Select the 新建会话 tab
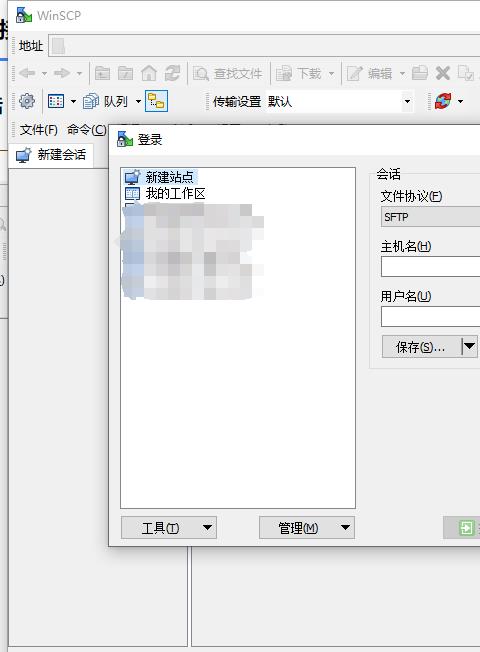 [51, 155]
